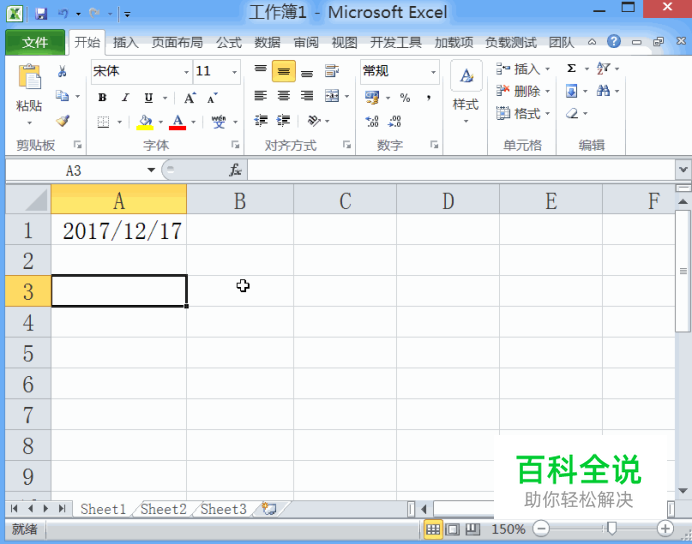Switch to the 数据 ribbon tab
The height and width of the screenshot is (544, 692).
pos(267,42)
